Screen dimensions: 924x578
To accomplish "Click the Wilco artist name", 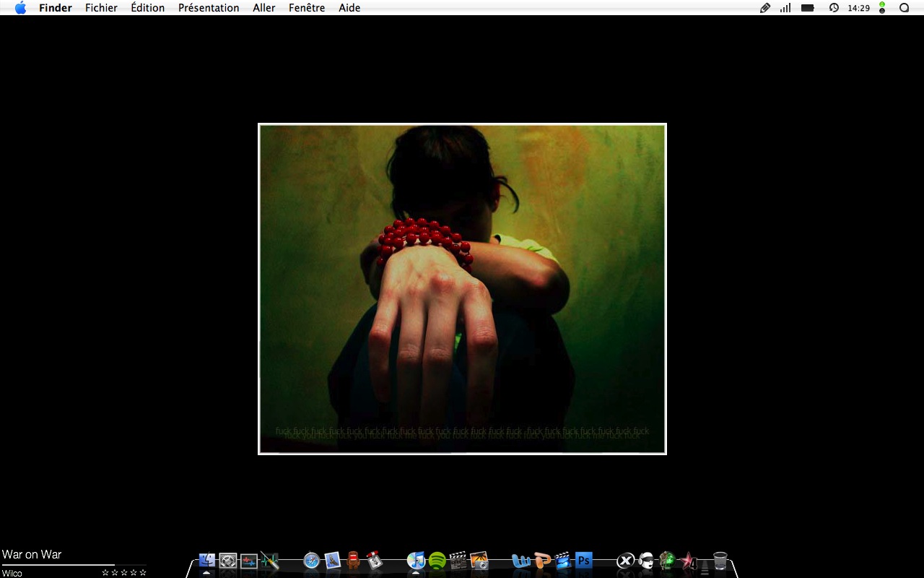I will click(x=12, y=573).
